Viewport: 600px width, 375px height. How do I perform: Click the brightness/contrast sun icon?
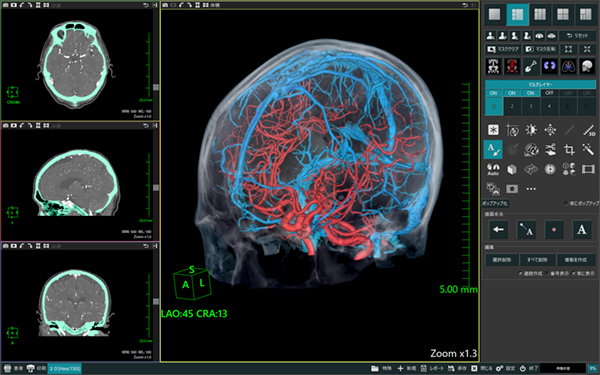point(531,130)
